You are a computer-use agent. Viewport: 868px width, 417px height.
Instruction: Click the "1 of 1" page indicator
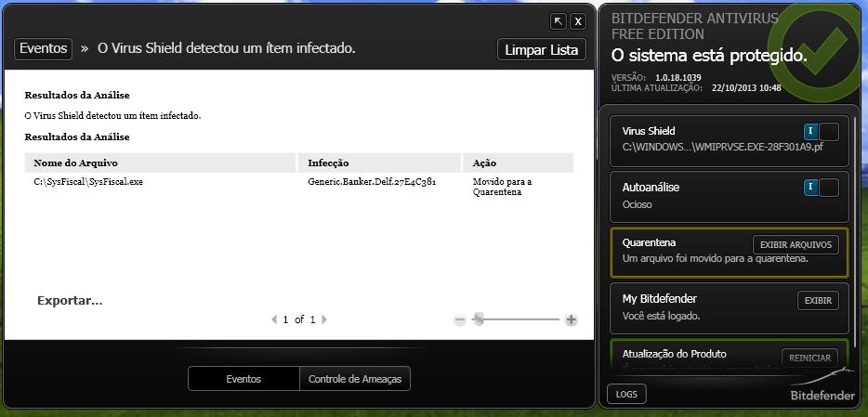tap(299, 319)
